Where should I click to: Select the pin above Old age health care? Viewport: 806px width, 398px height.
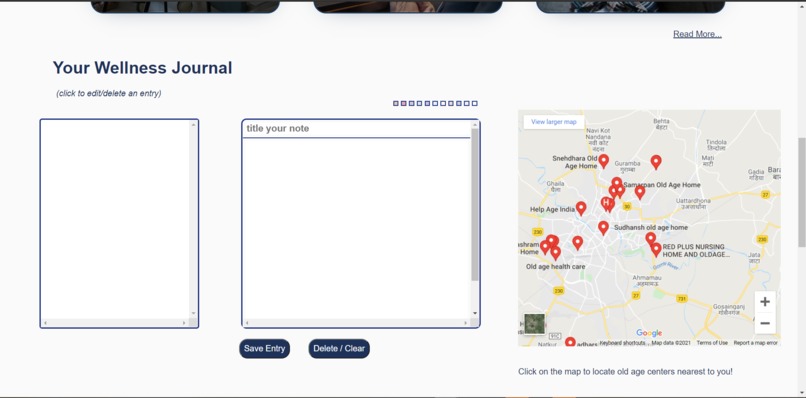[x=555, y=253]
